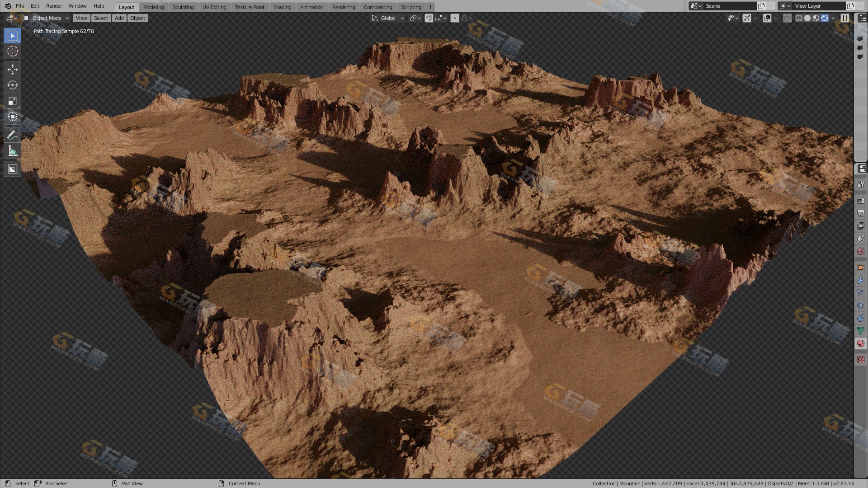The image size is (868, 488).
Task: Open Object Data properties tab
Action: pos(861,331)
